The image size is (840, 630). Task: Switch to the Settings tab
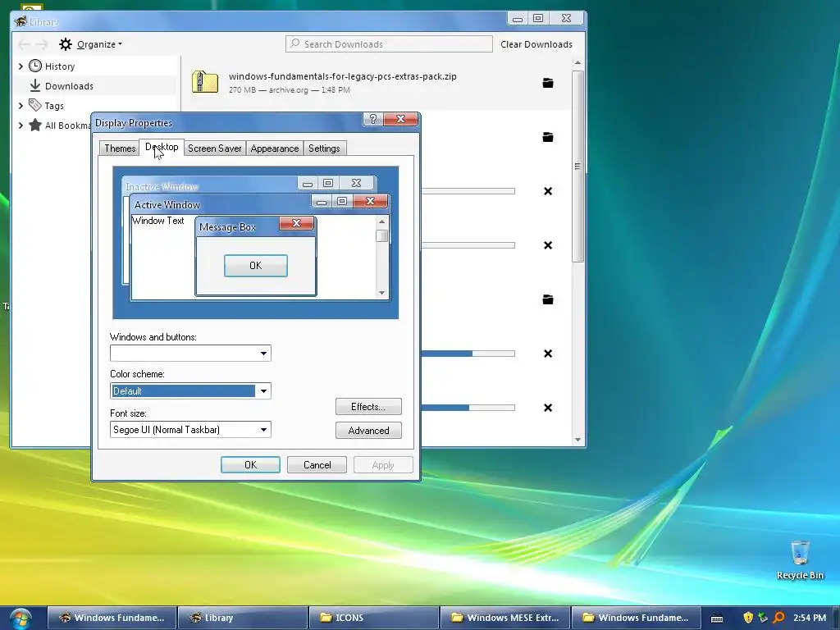coord(324,148)
